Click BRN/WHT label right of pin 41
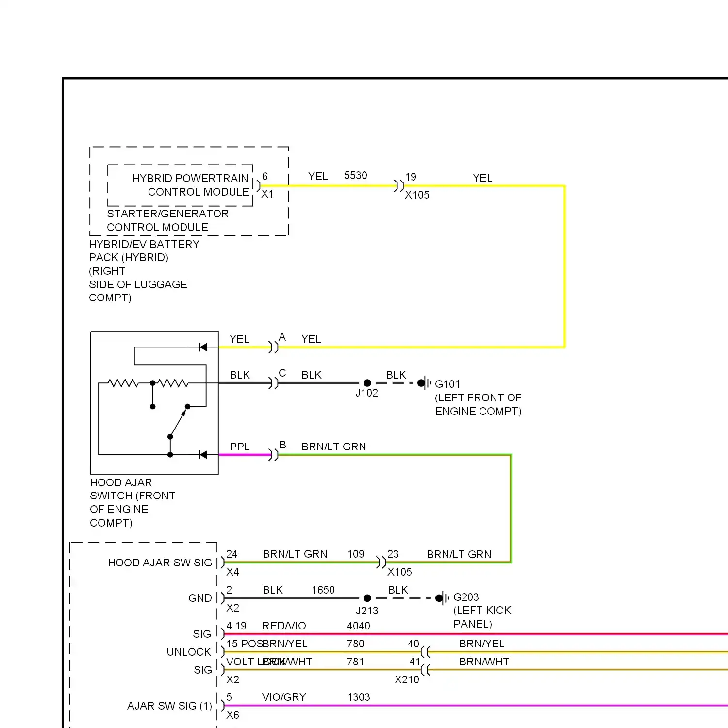 tap(484, 662)
